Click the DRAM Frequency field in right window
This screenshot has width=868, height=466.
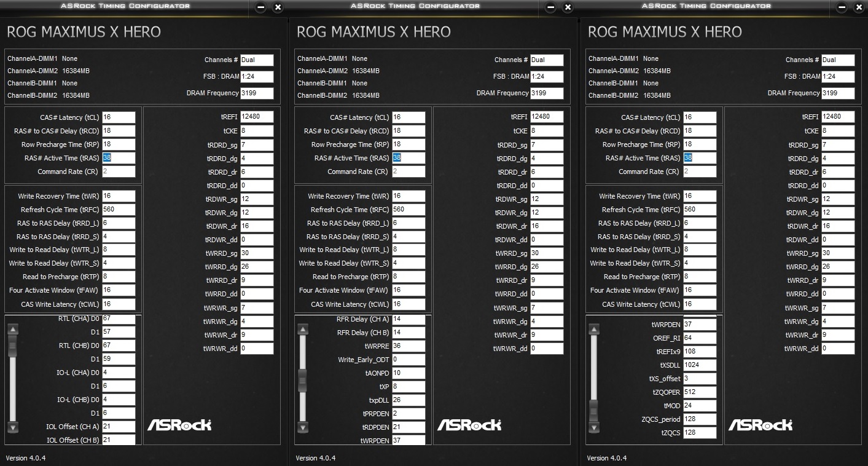(x=838, y=93)
